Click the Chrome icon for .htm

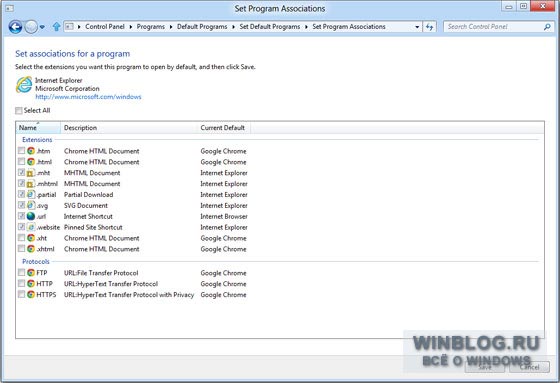[31, 151]
